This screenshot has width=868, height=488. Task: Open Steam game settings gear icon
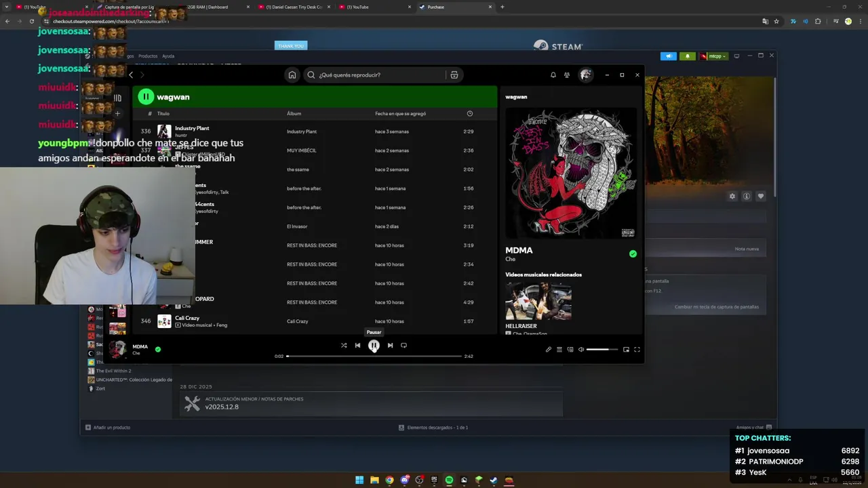click(x=732, y=197)
